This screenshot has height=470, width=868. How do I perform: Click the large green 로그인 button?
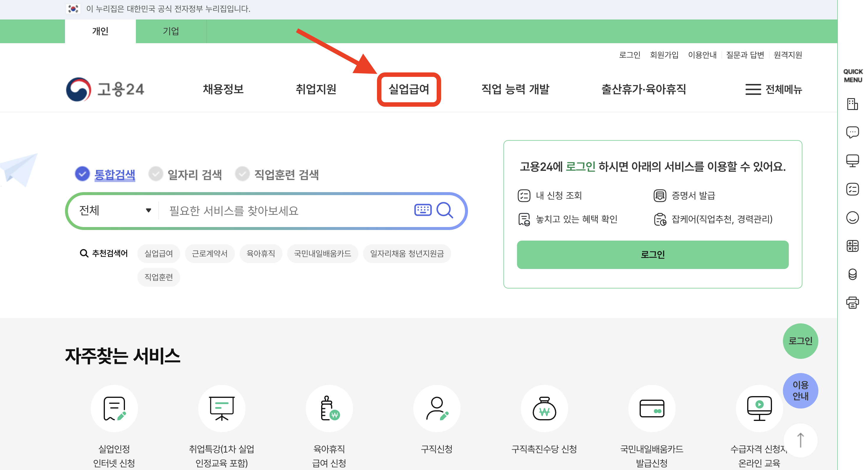[x=652, y=255]
